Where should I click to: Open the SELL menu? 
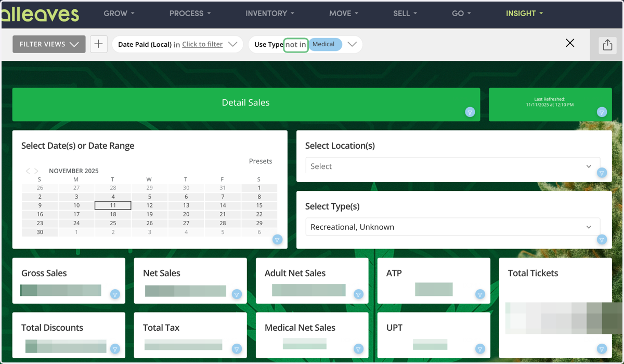click(406, 14)
